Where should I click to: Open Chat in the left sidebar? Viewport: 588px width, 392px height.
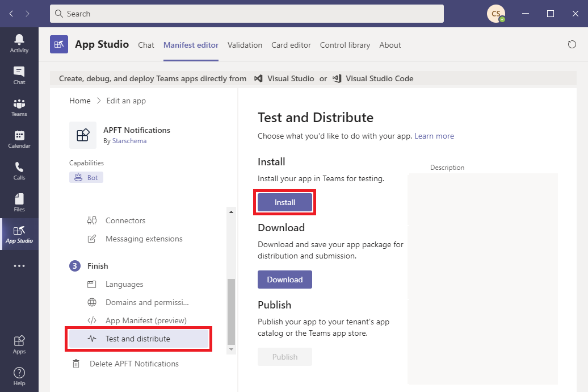pyautogui.click(x=19, y=76)
